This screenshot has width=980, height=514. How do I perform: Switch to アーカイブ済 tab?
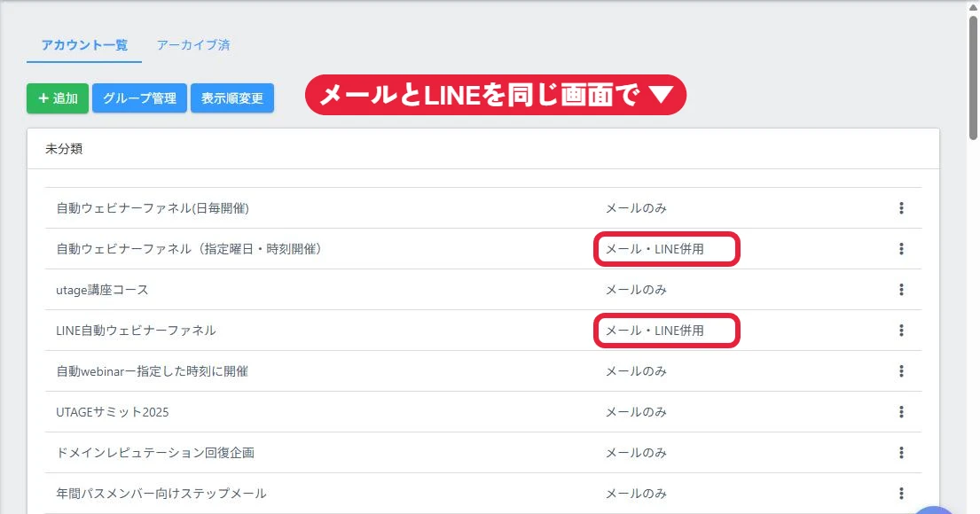pos(193,45)
